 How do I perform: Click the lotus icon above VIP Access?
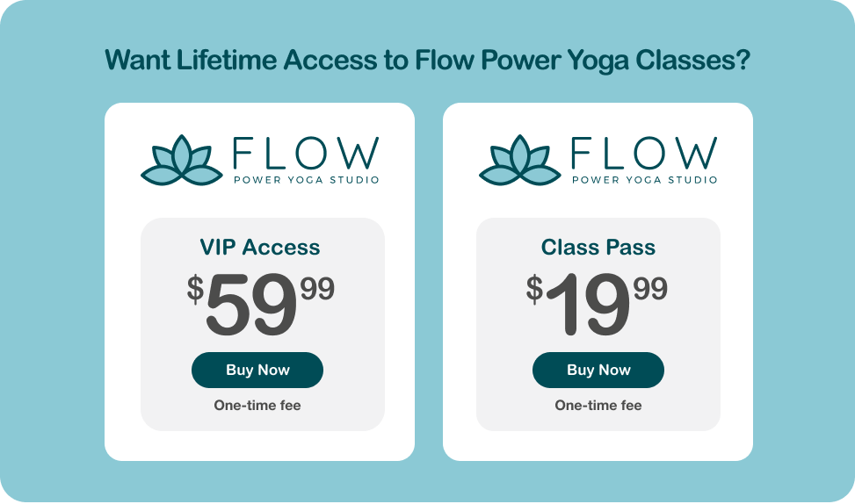click(182, 161)
